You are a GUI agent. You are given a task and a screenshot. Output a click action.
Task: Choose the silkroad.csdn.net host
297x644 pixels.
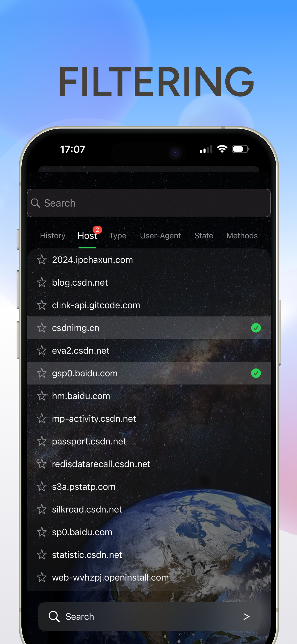coord(149,509)
